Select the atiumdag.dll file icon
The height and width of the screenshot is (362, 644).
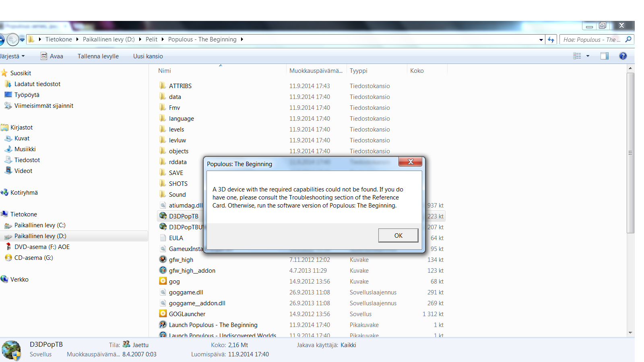coord(163,205)
